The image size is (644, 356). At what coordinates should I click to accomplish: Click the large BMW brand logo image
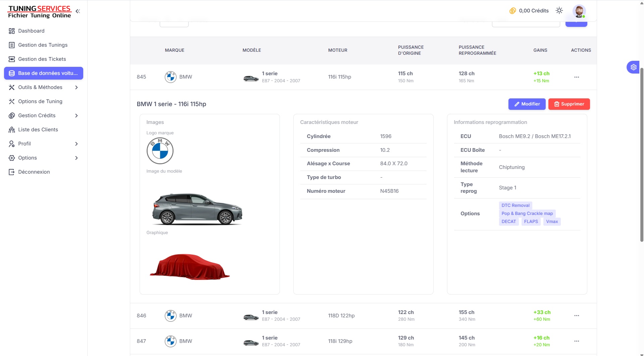(160, 151)
